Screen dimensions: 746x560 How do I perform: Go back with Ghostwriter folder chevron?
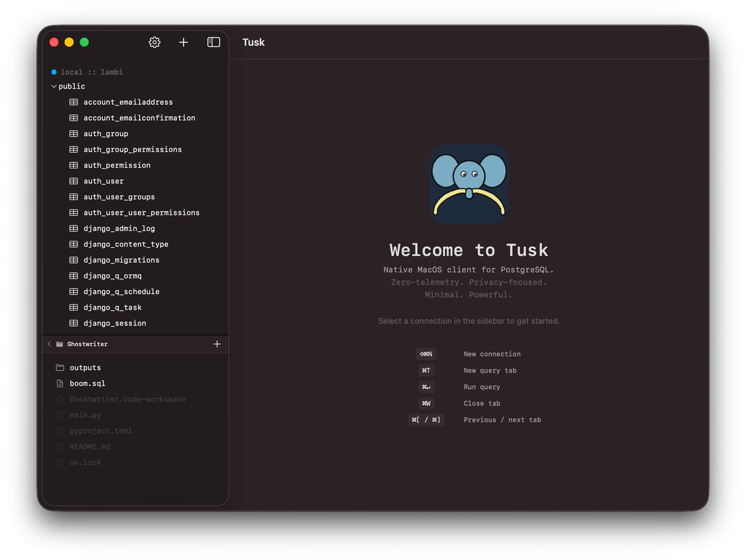(49, 344)
